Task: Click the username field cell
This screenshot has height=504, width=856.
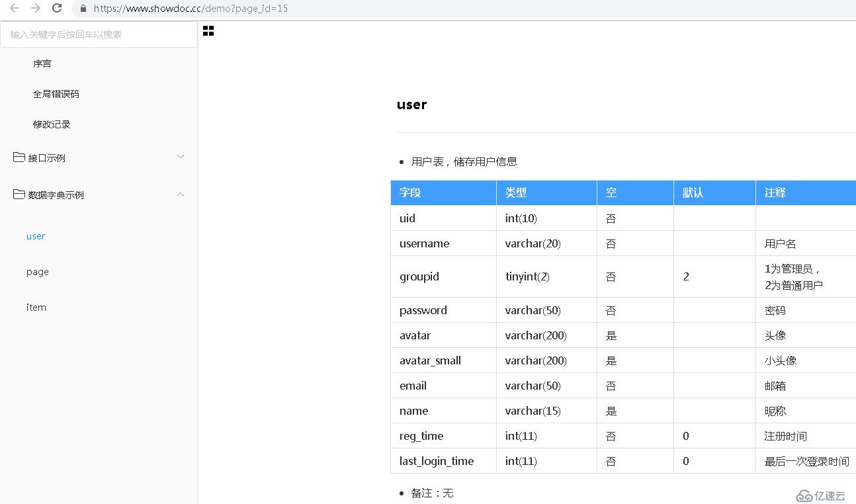Action: (444, 243)
